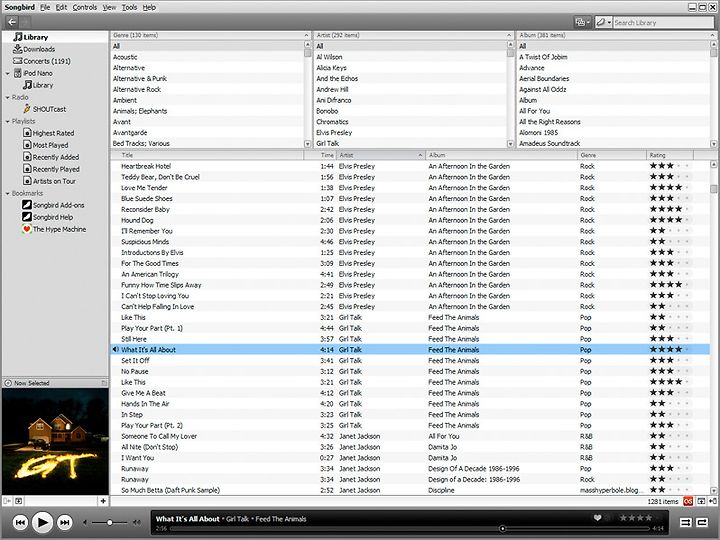This screenshot has width=720, height=540.
Task: Add new playlist with plus button
Action: (103, 501)
